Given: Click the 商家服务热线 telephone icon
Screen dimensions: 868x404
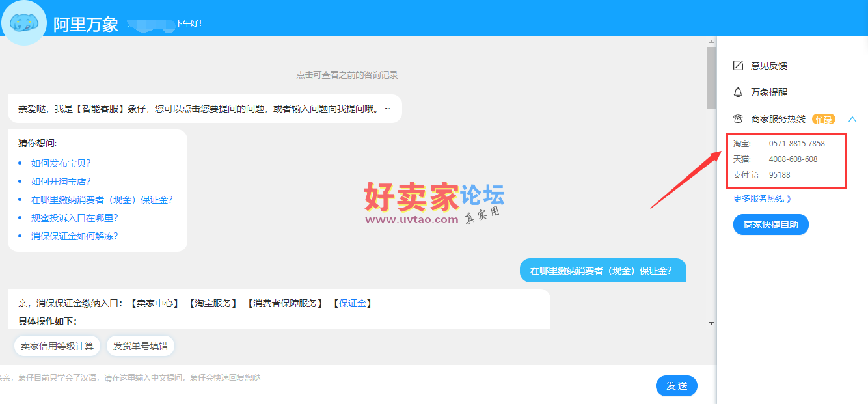Looking at the screenshot, I should coord(739,119).
